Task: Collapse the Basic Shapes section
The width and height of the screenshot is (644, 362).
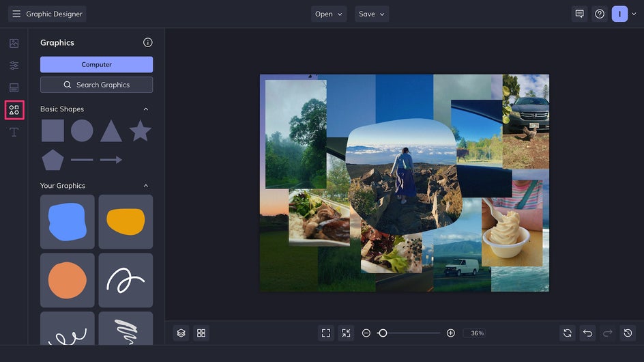Action: [146, 109]
